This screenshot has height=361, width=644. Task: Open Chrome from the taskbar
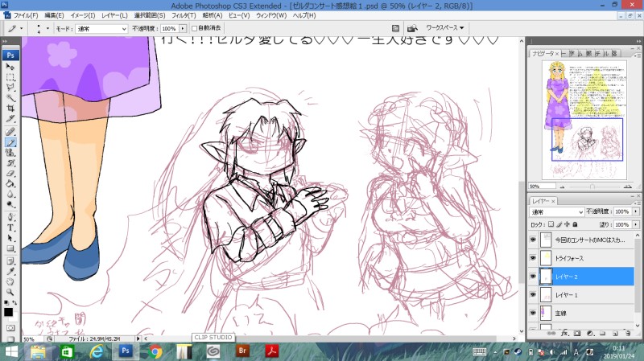tap(155, 351)
